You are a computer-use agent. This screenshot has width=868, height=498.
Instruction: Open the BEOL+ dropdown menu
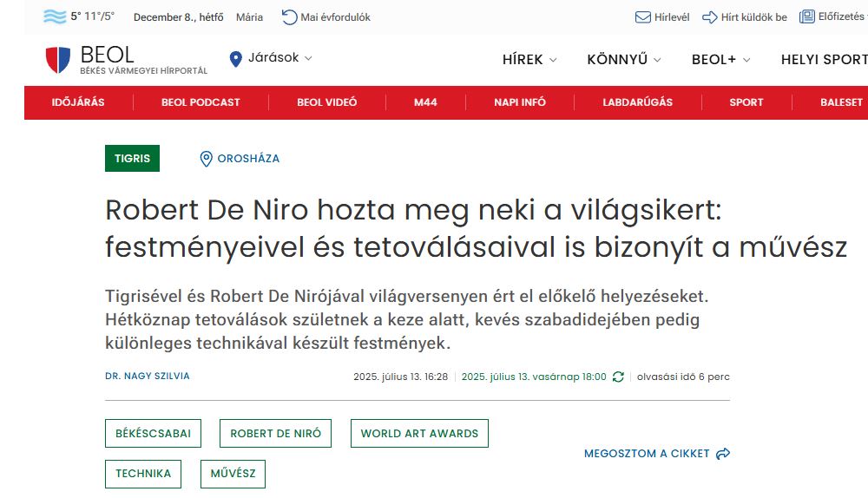click(720, 60)
